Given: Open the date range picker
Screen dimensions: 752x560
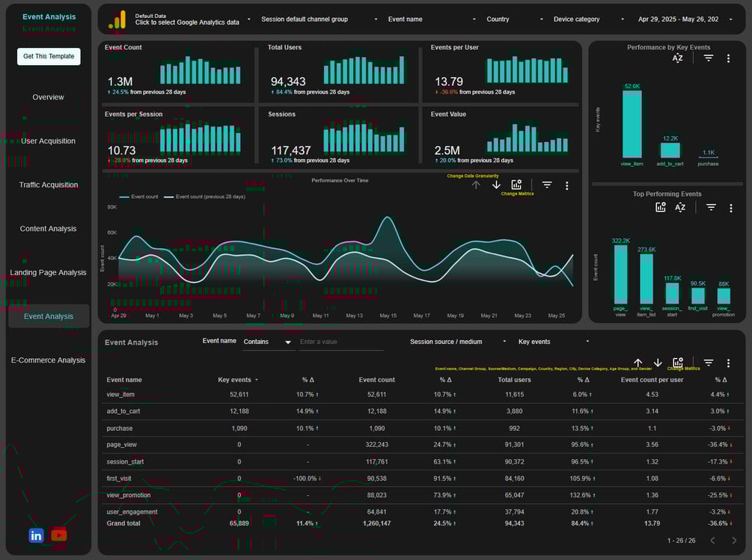Looking at the screenshot, I should click(x=685, y=19).
